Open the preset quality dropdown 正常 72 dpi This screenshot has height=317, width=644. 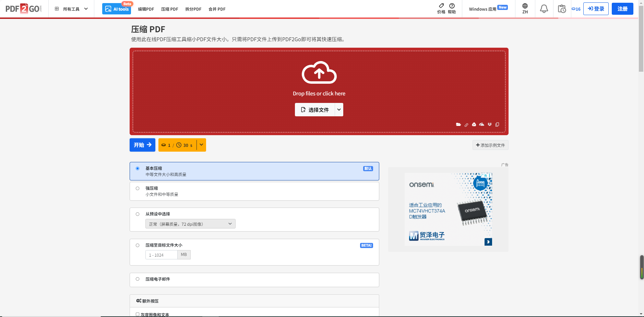pos(190,224)
